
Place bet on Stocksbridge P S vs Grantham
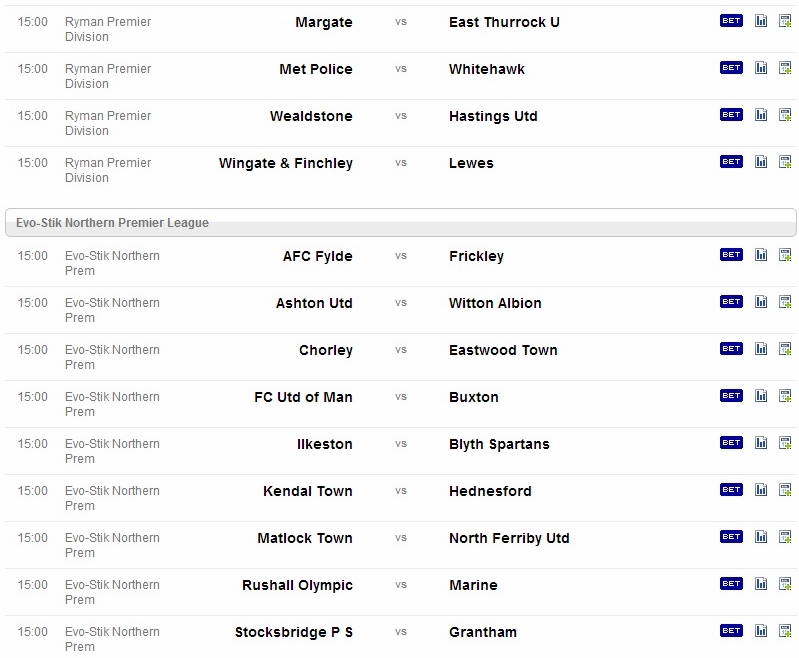[731, 630]
